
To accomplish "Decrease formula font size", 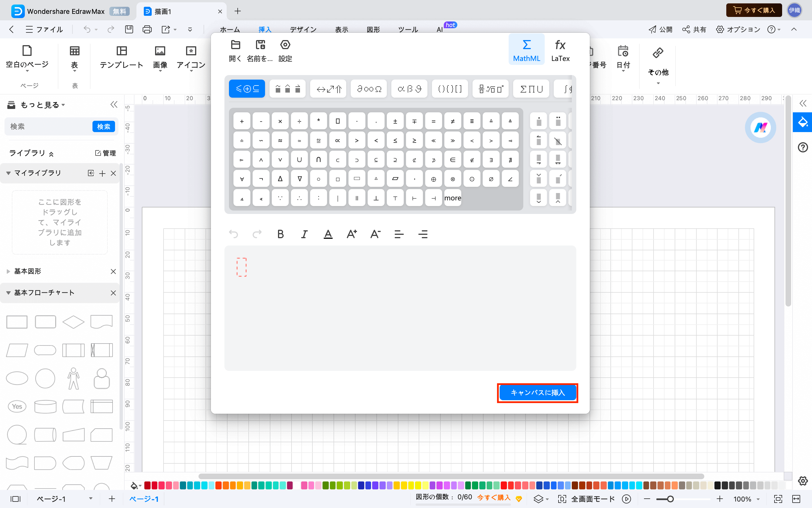I will pyautogui.click(x=376, y=234).
